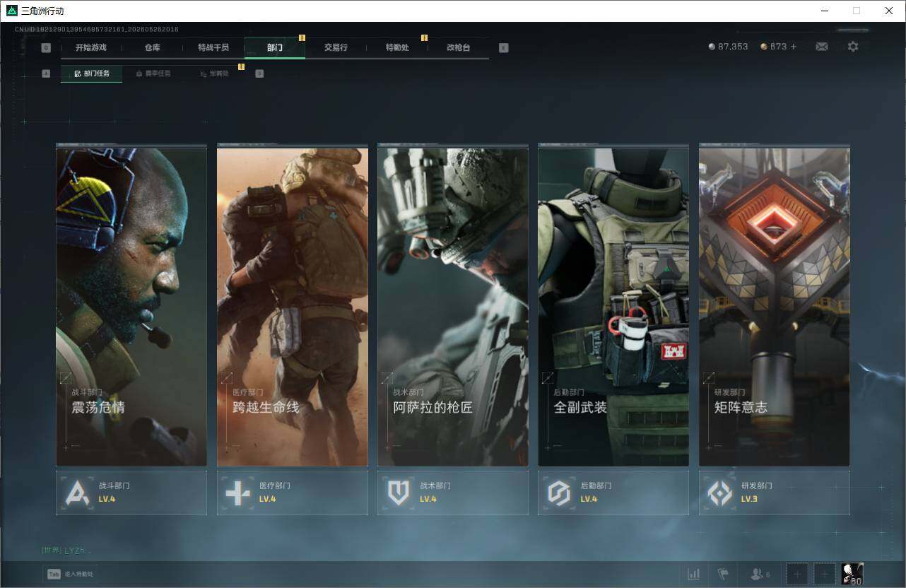Image resolution: width=906 pixels, height=588 pixels.
Task: Switch to the 特勤处 tab
Action: pos(397,48)
